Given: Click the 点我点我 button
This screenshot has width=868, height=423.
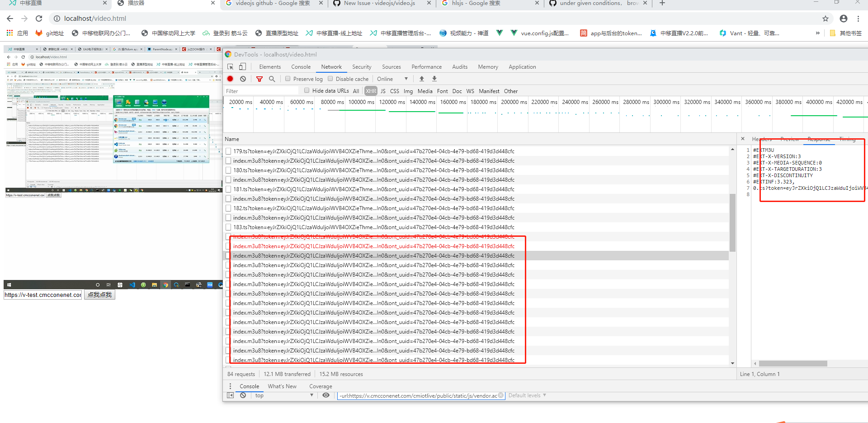Looking at the screenshot, I should [x=99, y=294].
